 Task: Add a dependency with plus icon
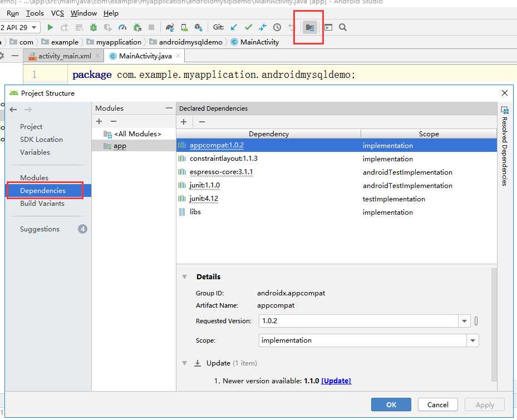tap(184, 122)
